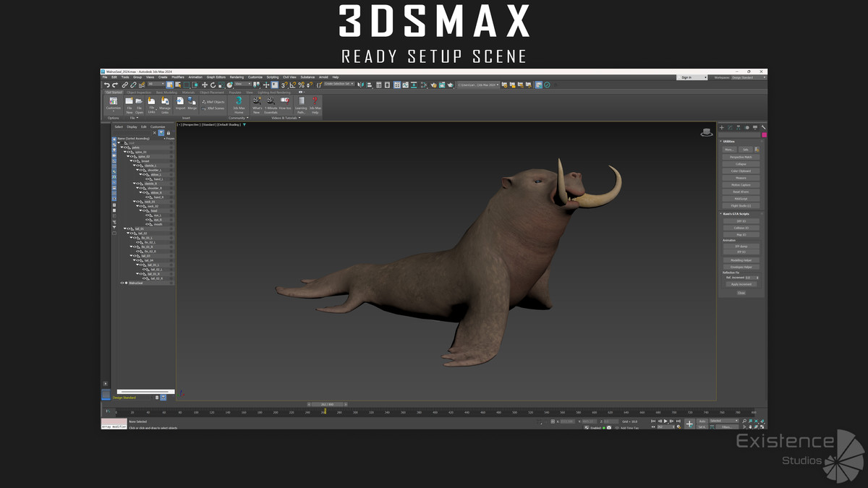Open the Workspace Design Standard dropdown
Viewport: 868px width, 488px height.
(x=744, y=77)
